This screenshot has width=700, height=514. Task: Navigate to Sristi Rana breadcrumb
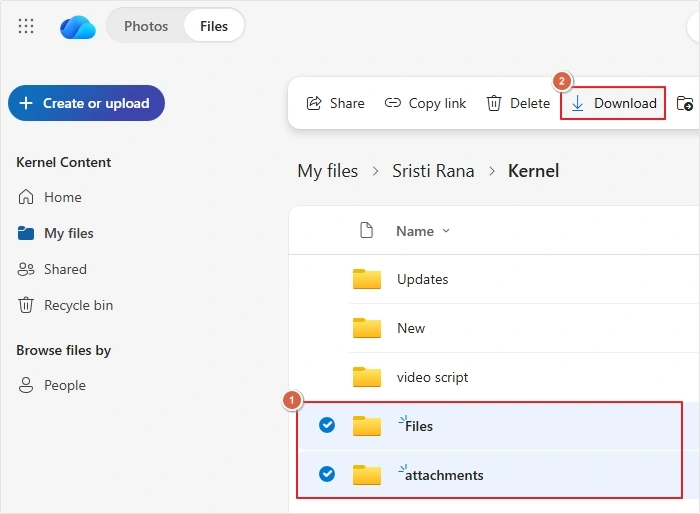click(433, 171)
